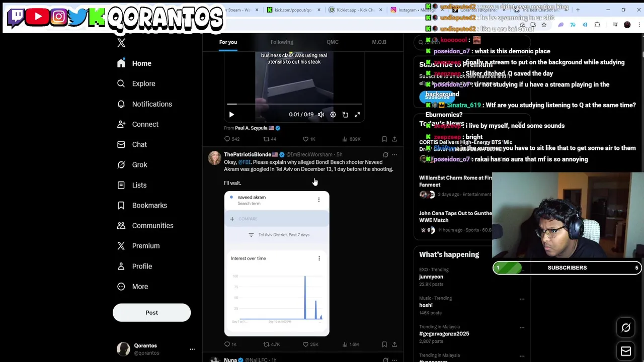Open Notifications in the sidebar
The height and width of the screenshot is (362, 644).
(144, 104)
